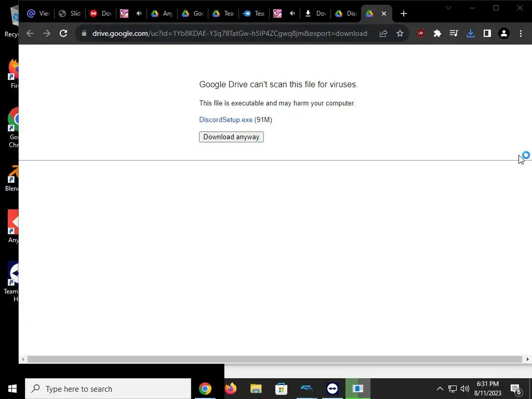Image resolution: width=532 pixels, height=399 pixels.
Task: Click the taskbar search box
Action: (108, 389)
